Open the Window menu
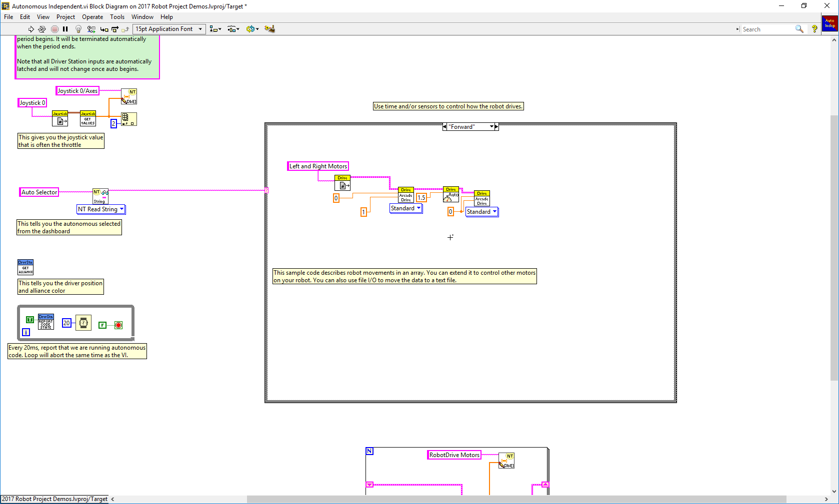This screenshot has height=504, width=839. coord(142,17)
